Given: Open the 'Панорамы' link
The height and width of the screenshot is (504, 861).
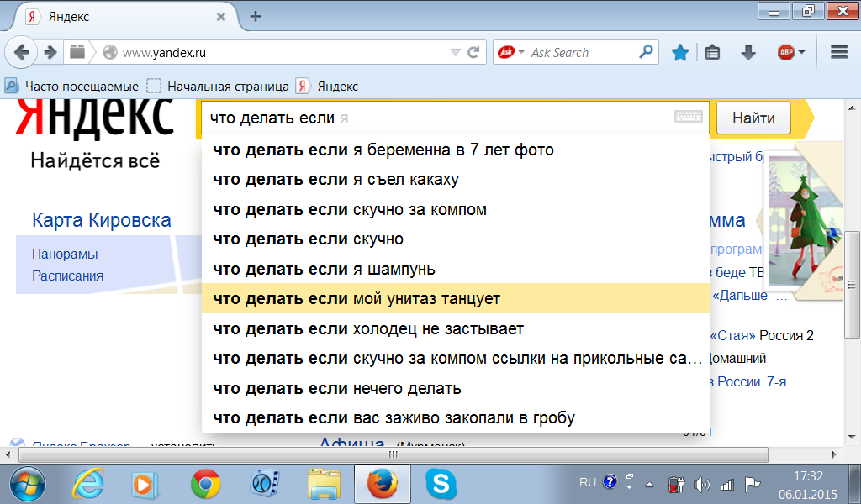Looking at the screenshot, I should point(65,254).
